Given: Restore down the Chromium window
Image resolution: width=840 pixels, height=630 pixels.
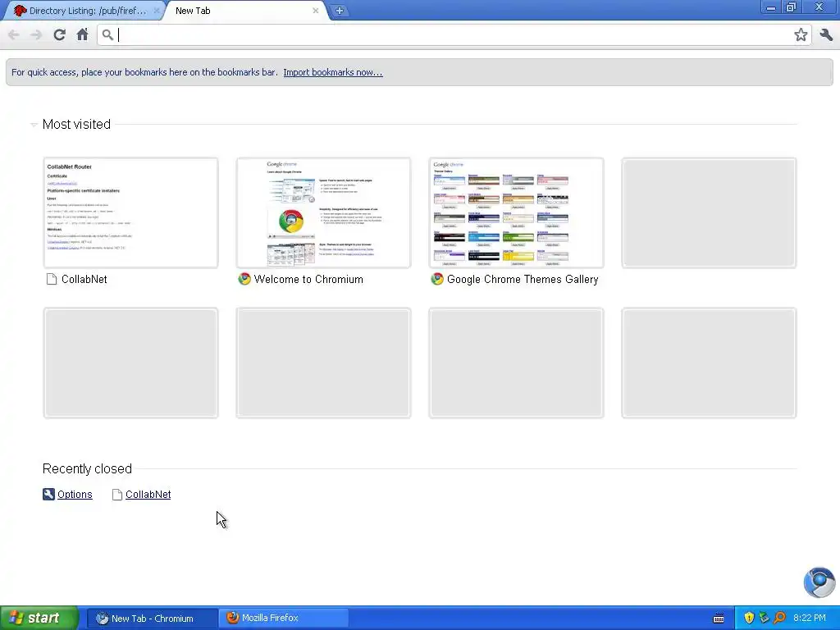Looking at the screenshot, I should click(792, 7).
